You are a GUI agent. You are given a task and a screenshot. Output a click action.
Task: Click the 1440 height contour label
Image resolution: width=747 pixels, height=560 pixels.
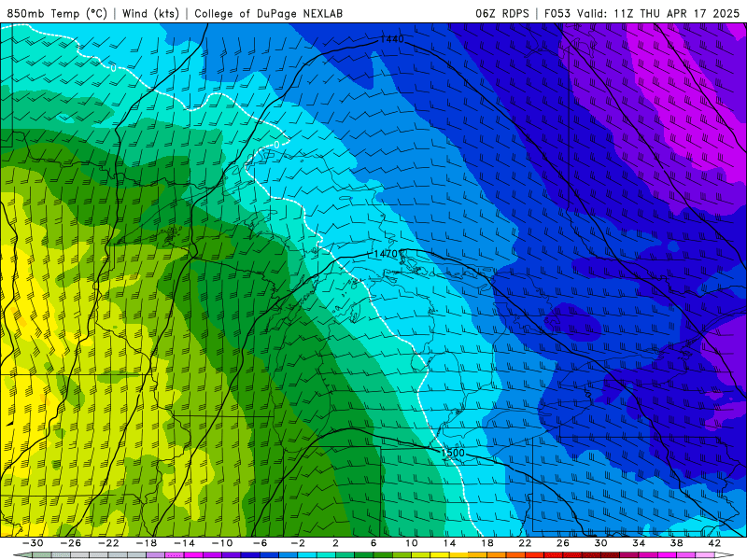392,39
